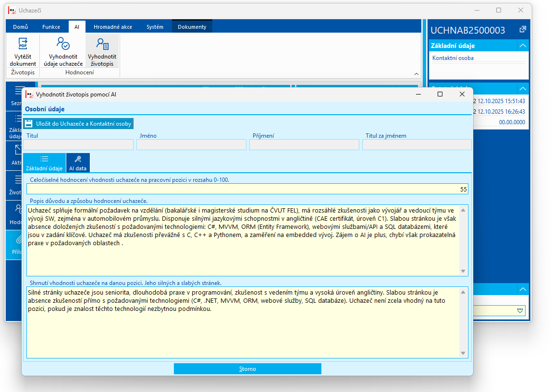Run Vyhodnotit údaje uchazeče
551x392 pixels.
click(x=63, y=52)
